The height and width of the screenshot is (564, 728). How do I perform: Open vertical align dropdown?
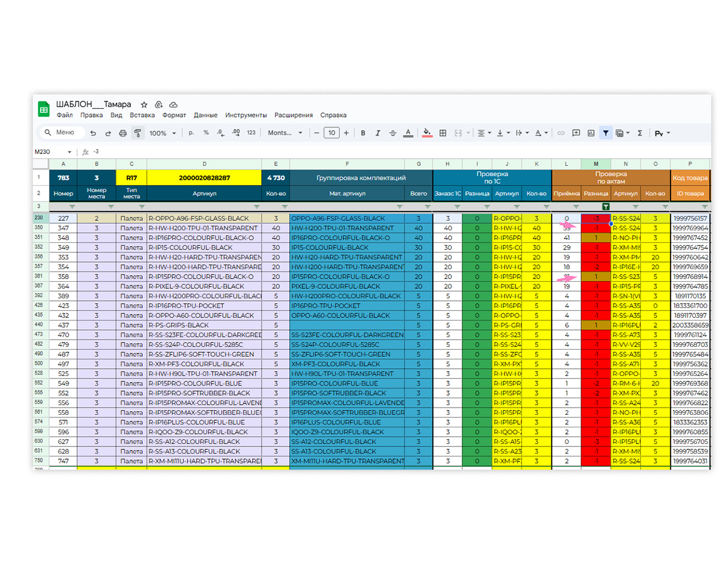[503, 133]
